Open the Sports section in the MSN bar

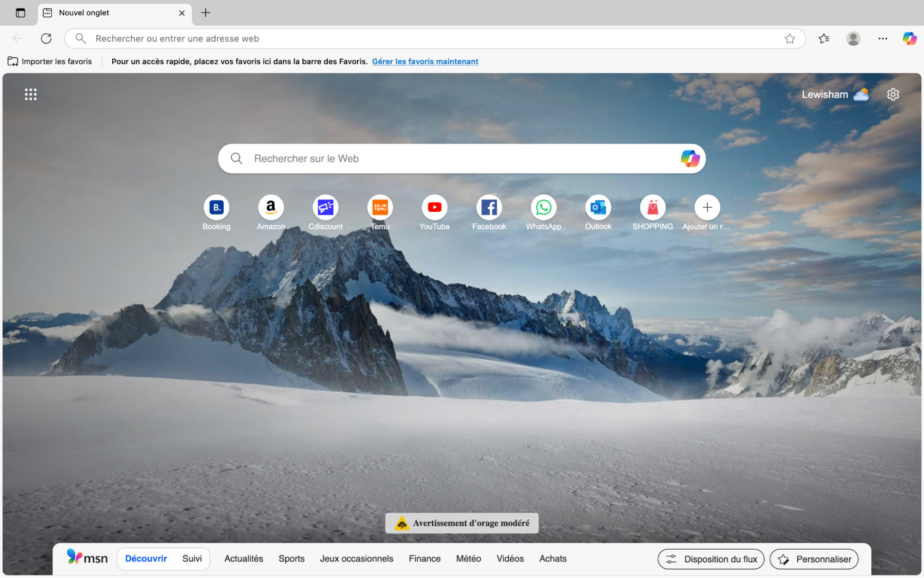[291, 559]
